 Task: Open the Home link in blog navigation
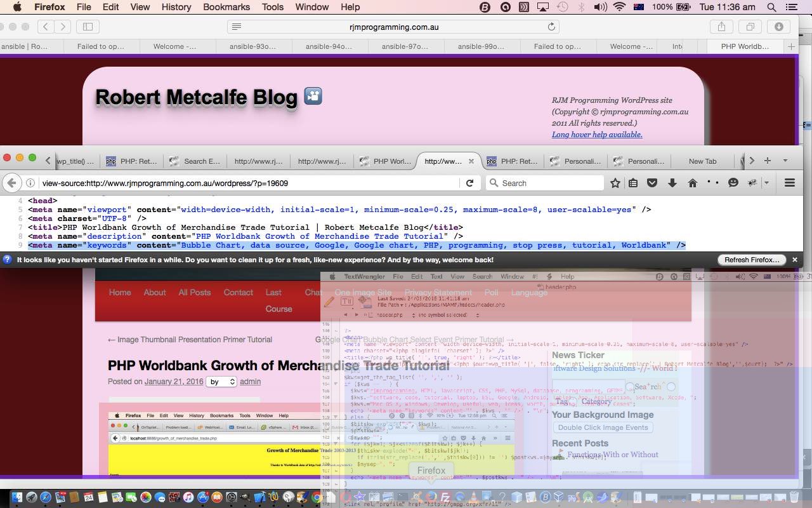[x=120, y=292]
